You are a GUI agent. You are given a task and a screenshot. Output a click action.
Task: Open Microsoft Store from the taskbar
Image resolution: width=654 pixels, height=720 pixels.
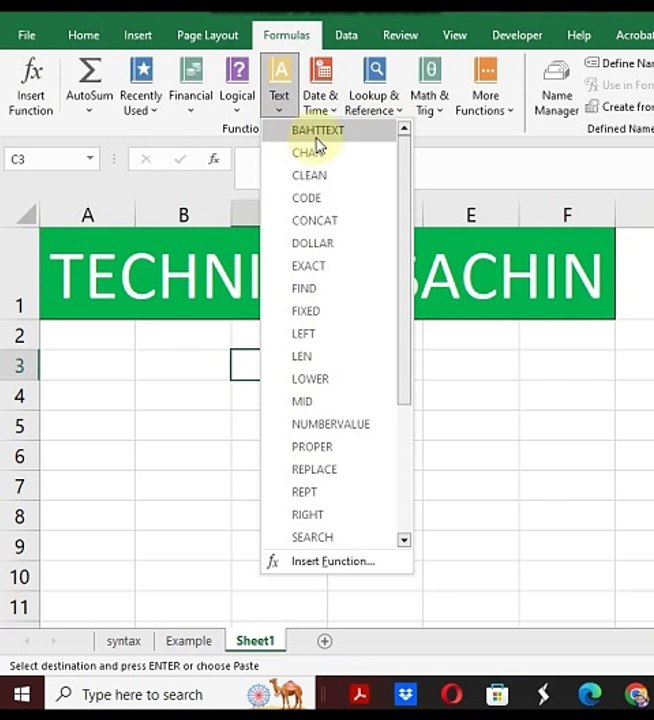(497, 694)
